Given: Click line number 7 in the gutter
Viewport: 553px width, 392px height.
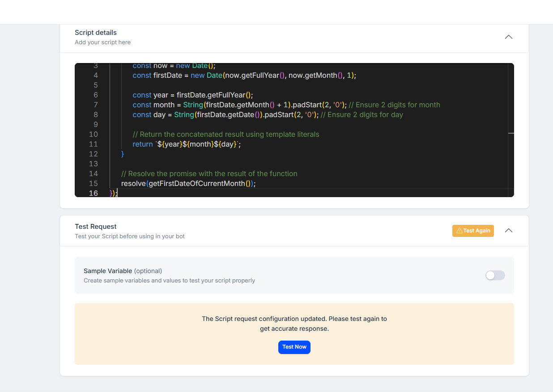Looking at the screenshot, I should (x=95, y=105).
